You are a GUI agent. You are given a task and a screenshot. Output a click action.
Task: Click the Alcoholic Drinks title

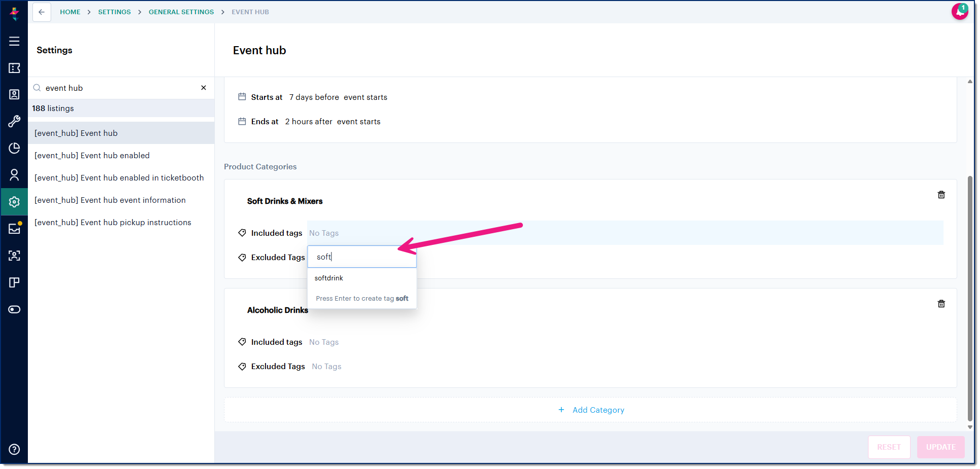point(278,310)
